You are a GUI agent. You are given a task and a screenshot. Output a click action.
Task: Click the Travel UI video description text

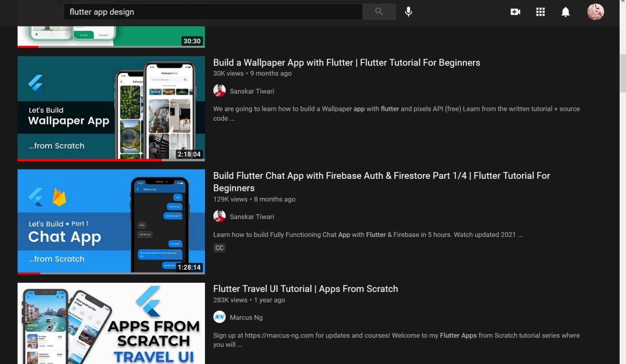tap(397, 340)
